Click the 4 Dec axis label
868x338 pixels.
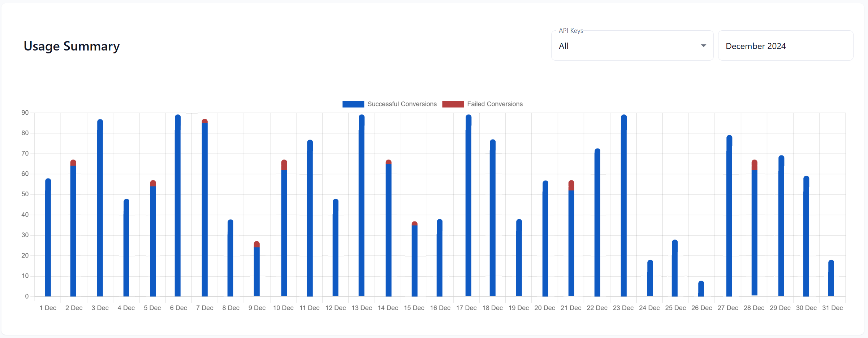[x=126, y=308]
